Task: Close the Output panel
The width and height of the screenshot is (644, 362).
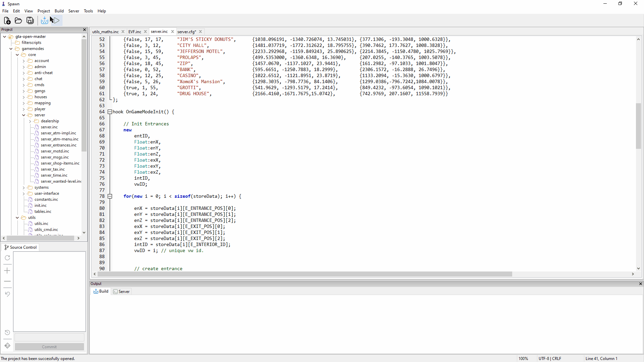Action: coord(640,284)
